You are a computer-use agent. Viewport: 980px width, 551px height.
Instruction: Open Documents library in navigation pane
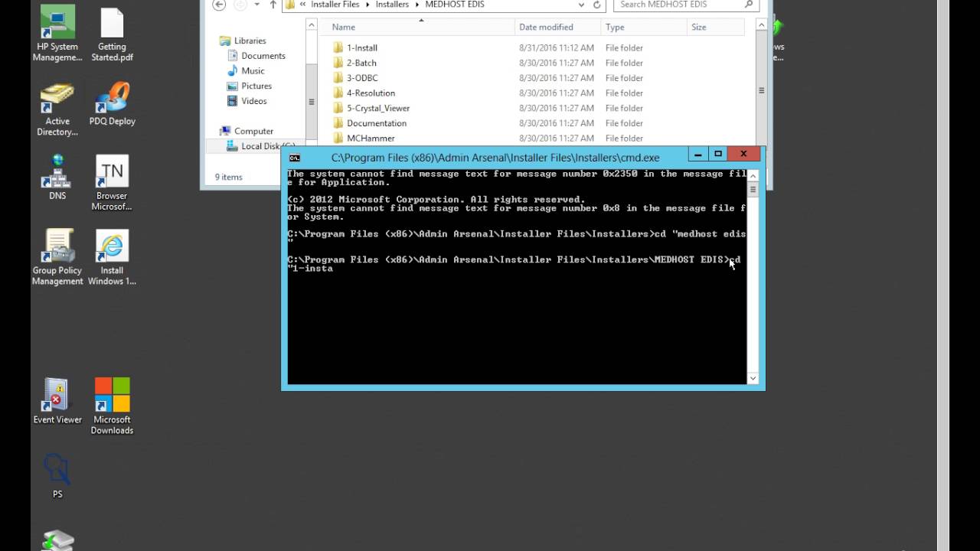click(256, 56)
